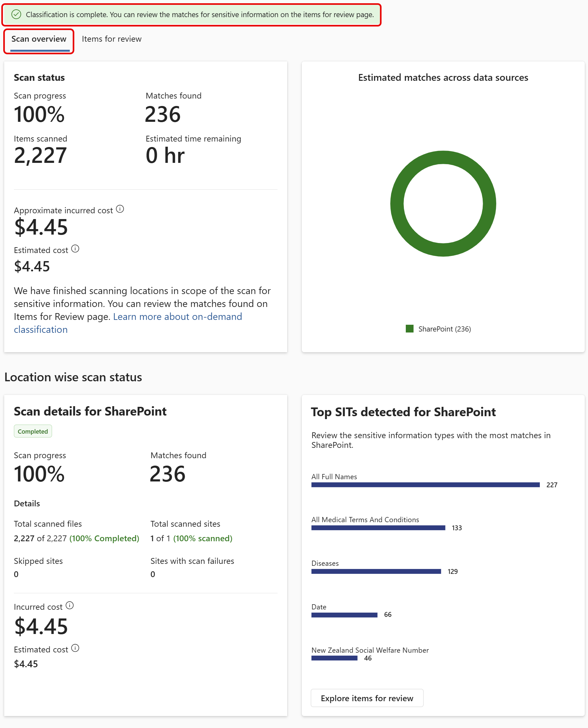
Task: Click info icon beside Estimated cost under Scan status
Action: (76, 249)
